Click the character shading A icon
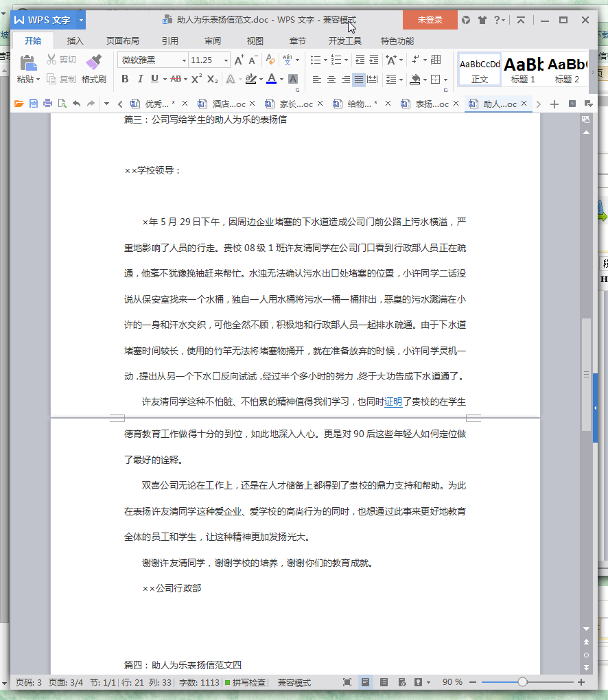The height and width of the screenshot is (700, 608). 293,79
